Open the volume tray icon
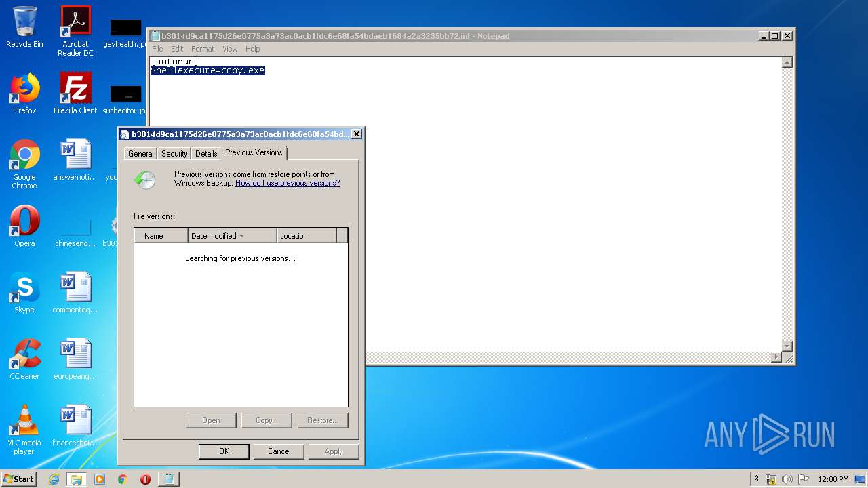The image size is (868, 488). point(787,479)
